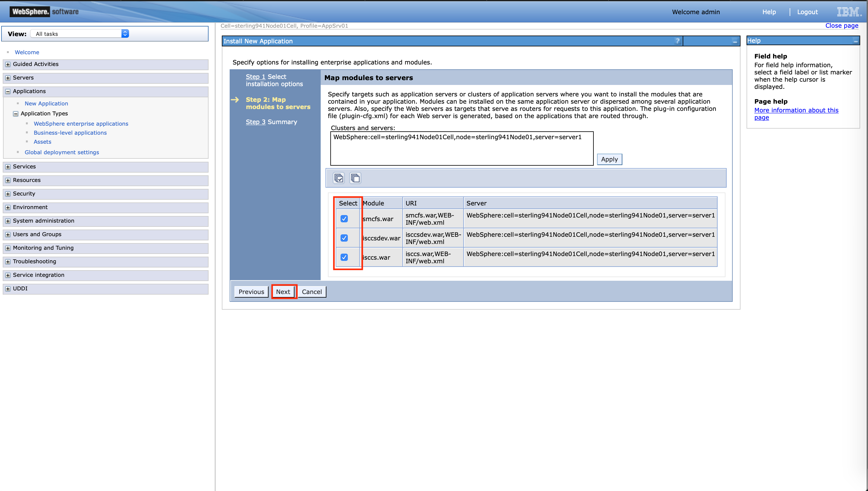Expand the Servers section in the sidebar
Screen dimensions: 868x491
point(8,77)
